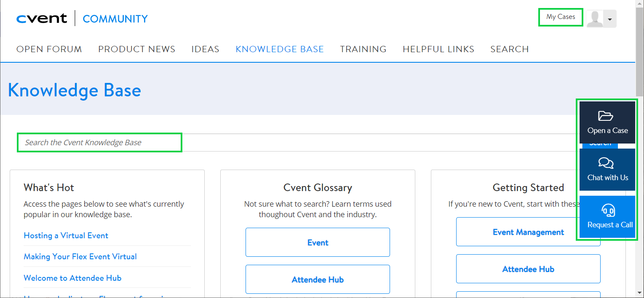Viewport: 644px width, 298px height.
Task: Go to Product News menu
Action: [137, 49]
